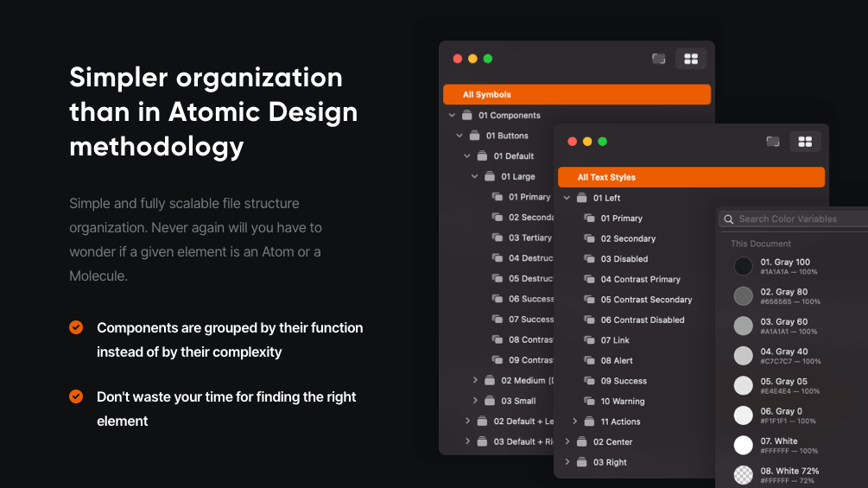This screenshot has width=868, height=488.
Task: Collapse the 01 Buttons folder chevron
Action: (459, 136)
